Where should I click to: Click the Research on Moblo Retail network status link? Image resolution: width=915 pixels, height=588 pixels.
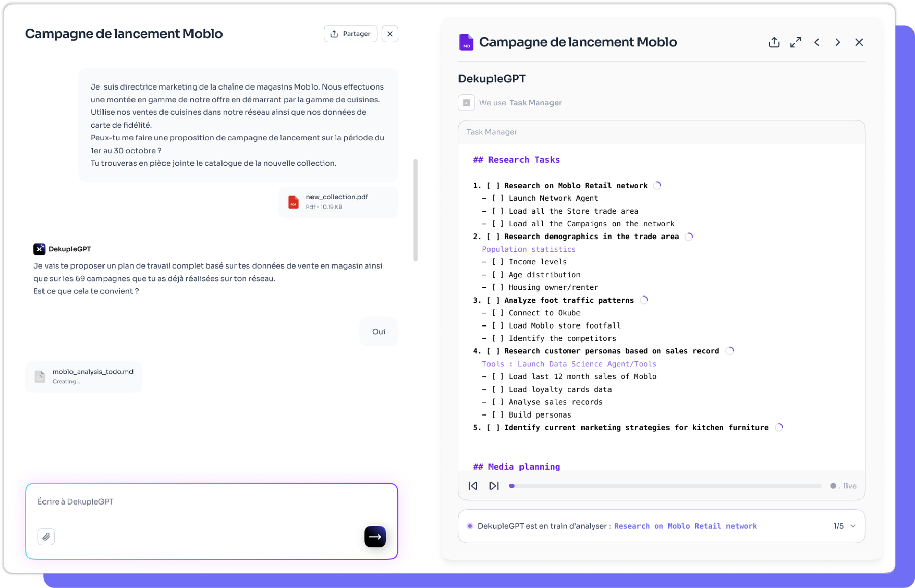tap(685, 526)
